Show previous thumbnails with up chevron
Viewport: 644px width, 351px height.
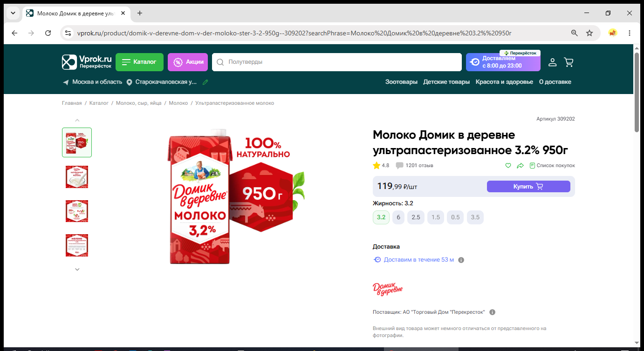pyautogui.click(x=77, y=121)
